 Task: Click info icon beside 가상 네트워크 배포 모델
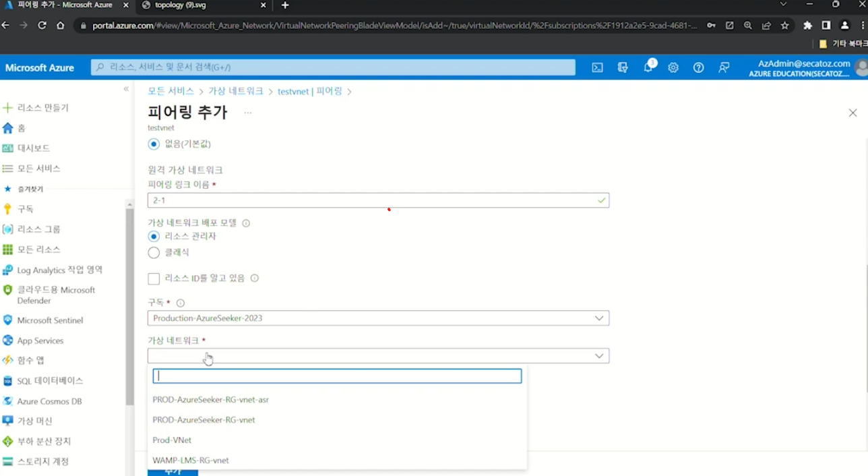point(246,223)
